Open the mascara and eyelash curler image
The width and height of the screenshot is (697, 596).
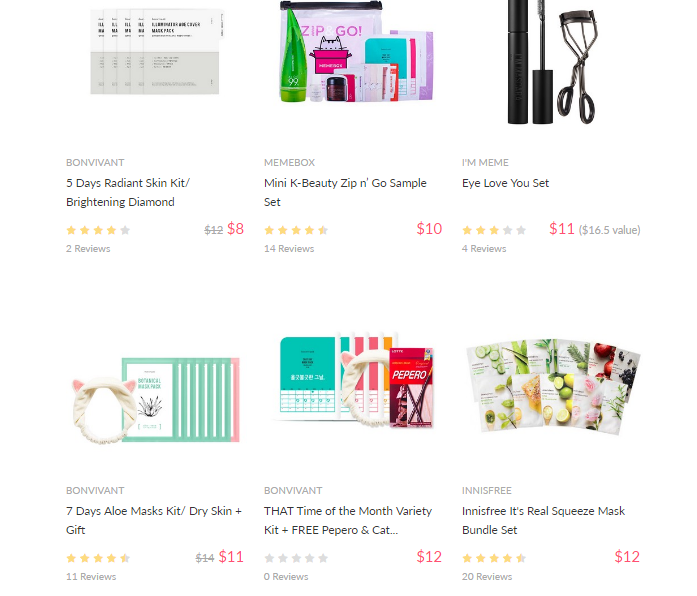coord(552,61)
